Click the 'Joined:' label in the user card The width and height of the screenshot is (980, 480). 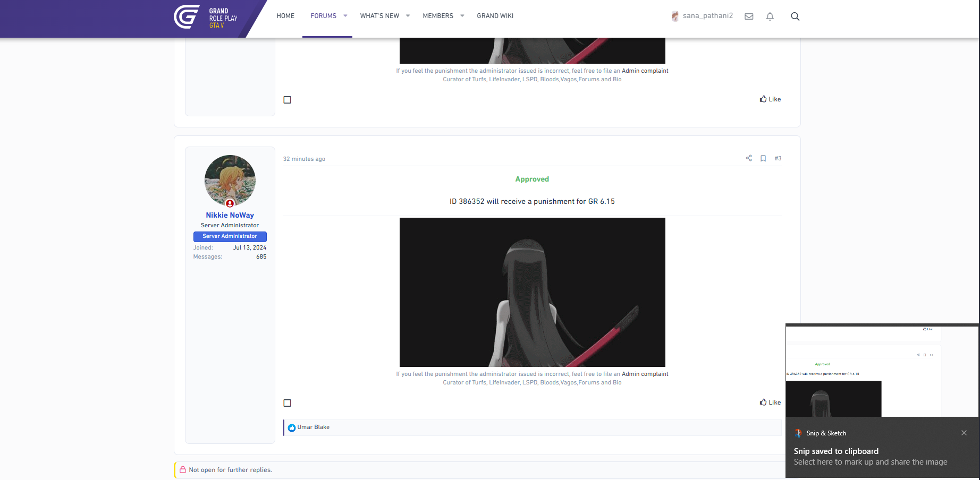[x=203, y=248]
